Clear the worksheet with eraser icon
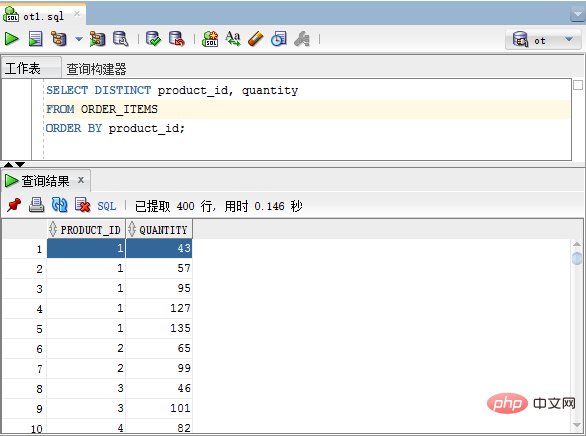 tap(256, 39)
